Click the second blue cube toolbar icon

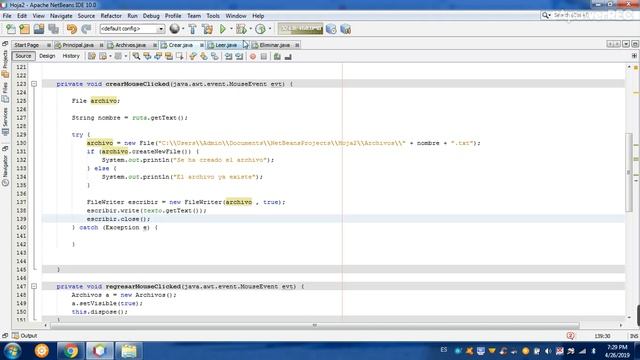point(345,29)
